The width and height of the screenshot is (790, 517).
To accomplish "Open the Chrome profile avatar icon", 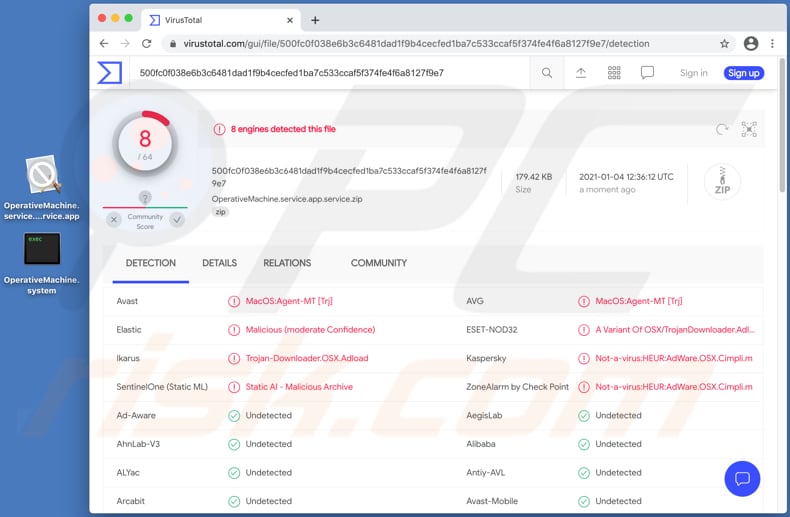I will [x=751, y=44].
